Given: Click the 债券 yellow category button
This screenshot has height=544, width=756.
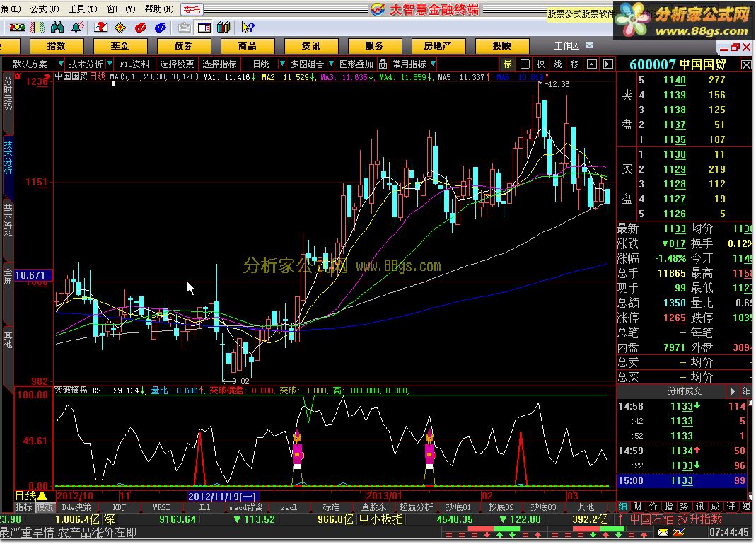Looking at the screenshot, I should pos(184,46).
